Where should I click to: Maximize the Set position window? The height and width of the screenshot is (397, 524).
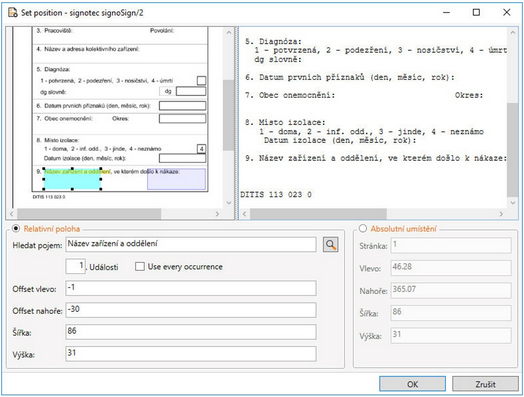pos(476,12)
